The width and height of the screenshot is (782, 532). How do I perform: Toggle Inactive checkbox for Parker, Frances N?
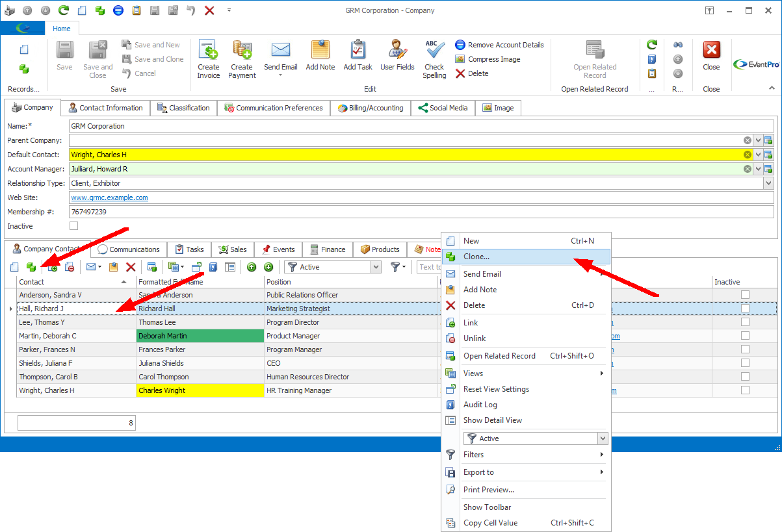click(x=745, y=349)
